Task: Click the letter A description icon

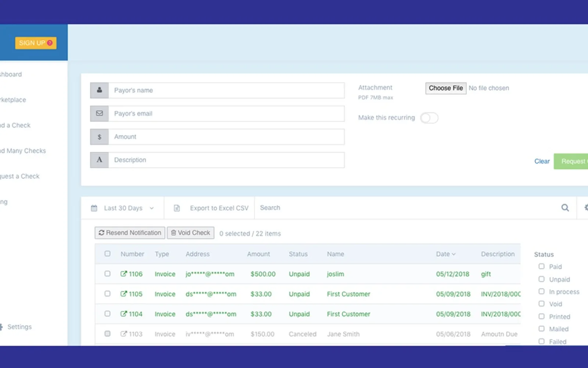Action: point(99,160)
